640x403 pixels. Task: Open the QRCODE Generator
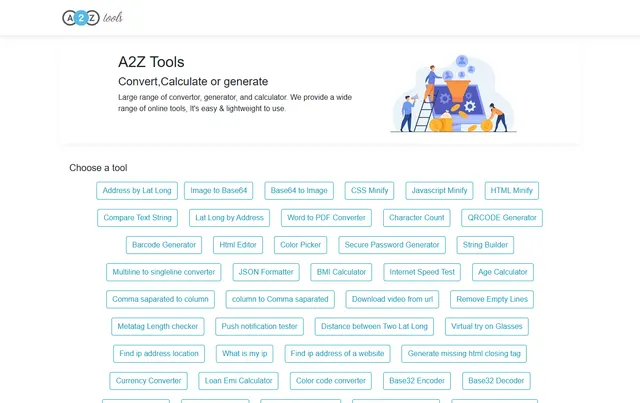click(x=502, y=218)
